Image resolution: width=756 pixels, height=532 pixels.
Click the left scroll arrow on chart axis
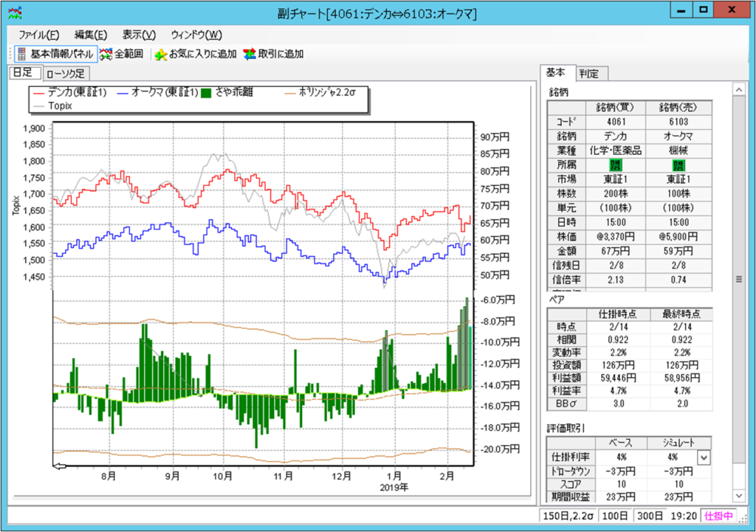[x=60, y=466]
